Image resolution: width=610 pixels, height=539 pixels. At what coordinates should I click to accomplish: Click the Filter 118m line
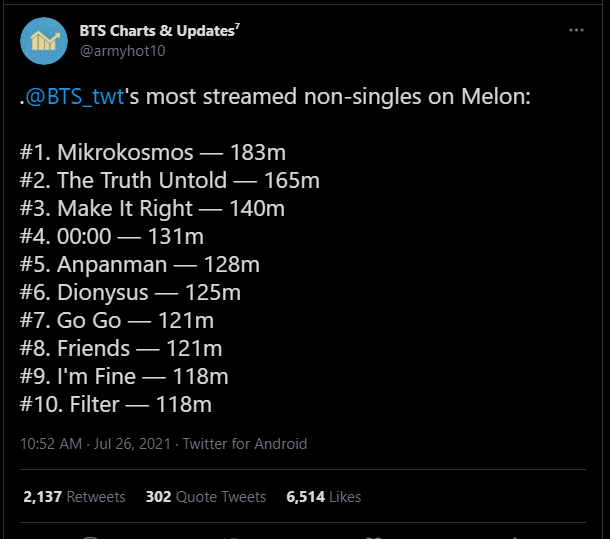115,405
